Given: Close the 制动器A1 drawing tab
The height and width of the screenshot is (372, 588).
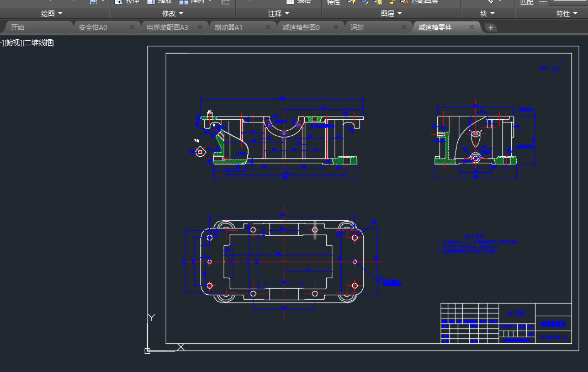Looking at the screenshot, I should click(x=268, y=27).
